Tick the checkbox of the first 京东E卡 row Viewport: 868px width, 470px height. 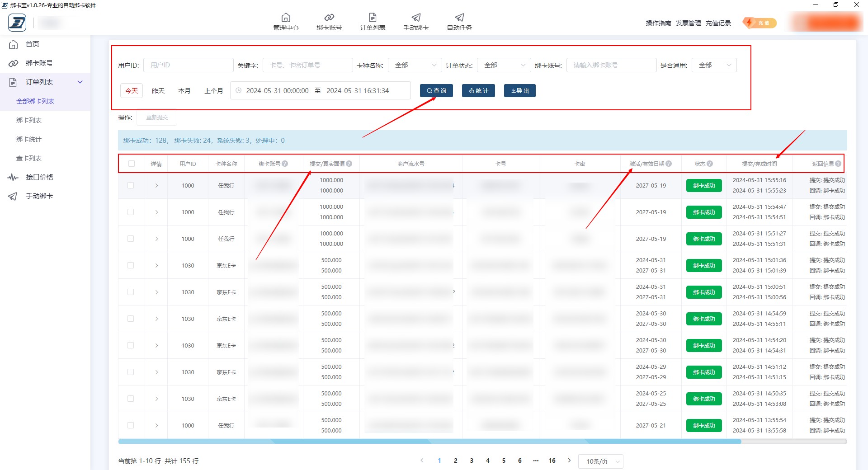131,265
